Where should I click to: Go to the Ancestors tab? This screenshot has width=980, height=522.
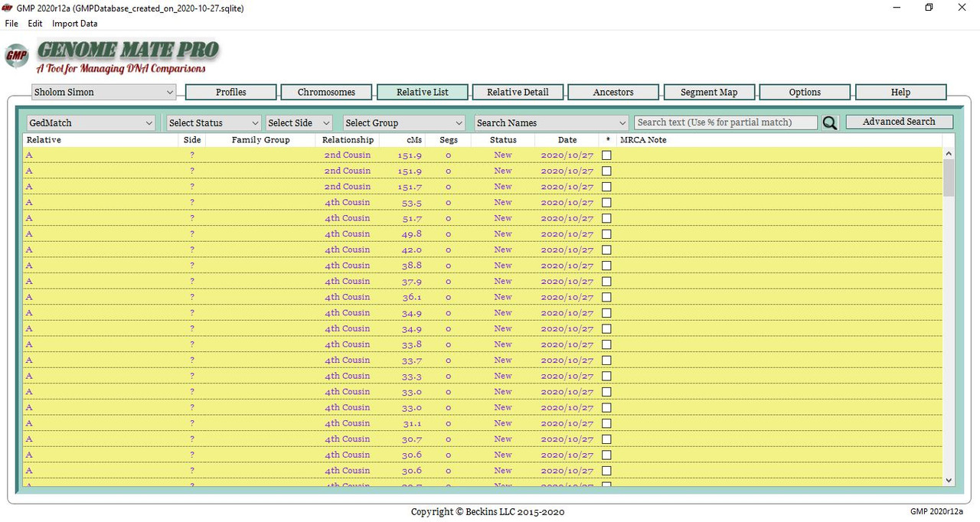click(x=613, y=92)
